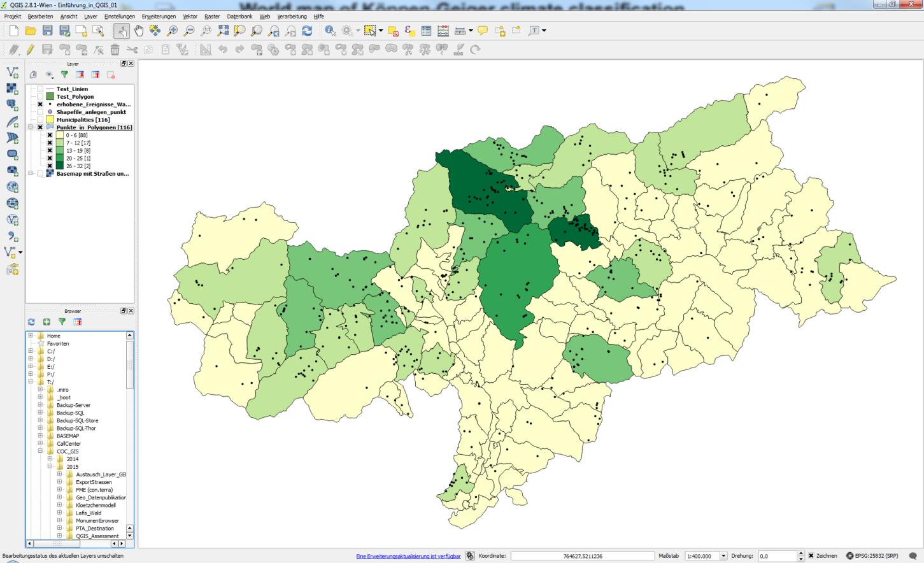Open the field calculator abacus icon
Image resolution: width=924 pixels, height=563 pixels.
point(443,31)
